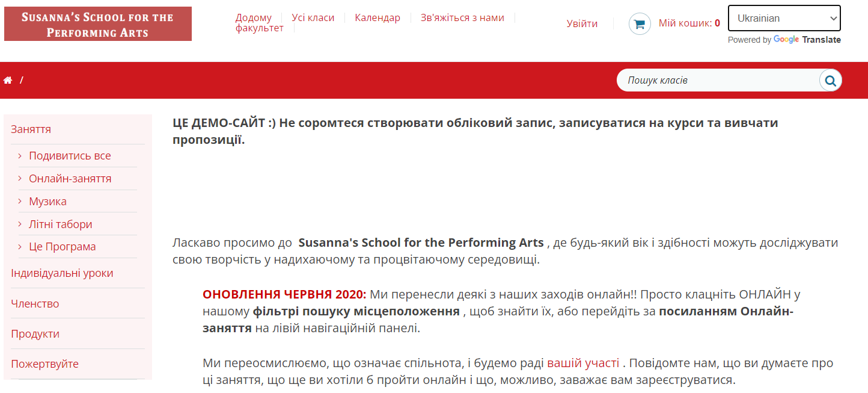Open the Додому menu item

[x=253, y=17]
